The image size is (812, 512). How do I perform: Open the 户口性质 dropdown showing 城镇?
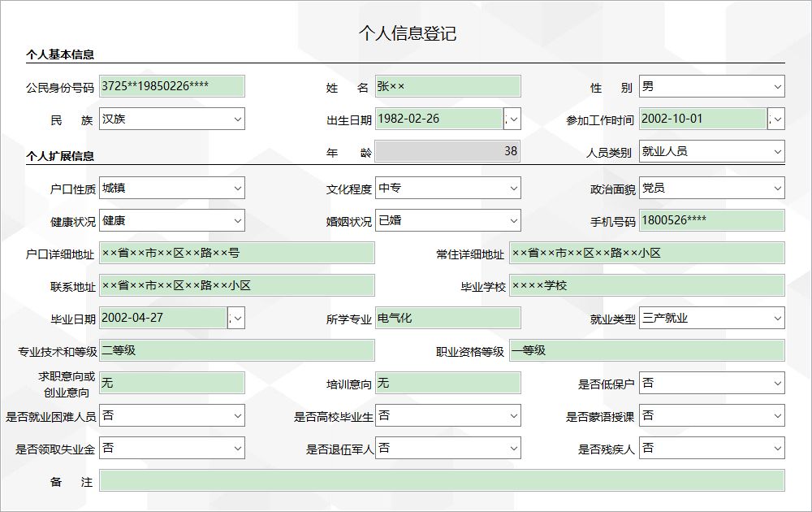tap(172, 188)
